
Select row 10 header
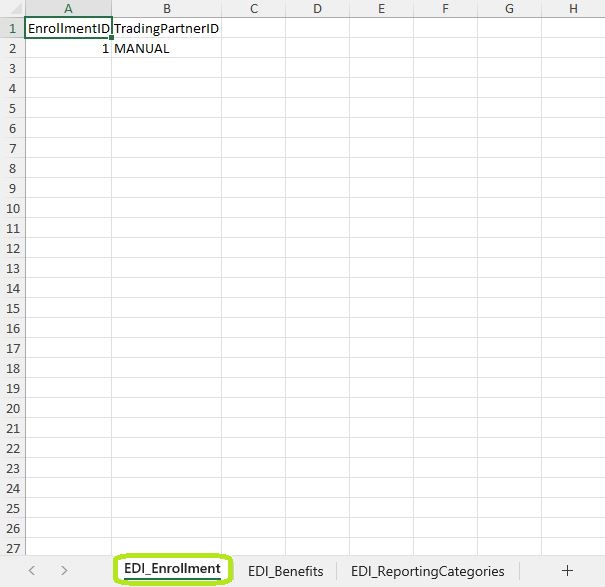pos(13,208)
